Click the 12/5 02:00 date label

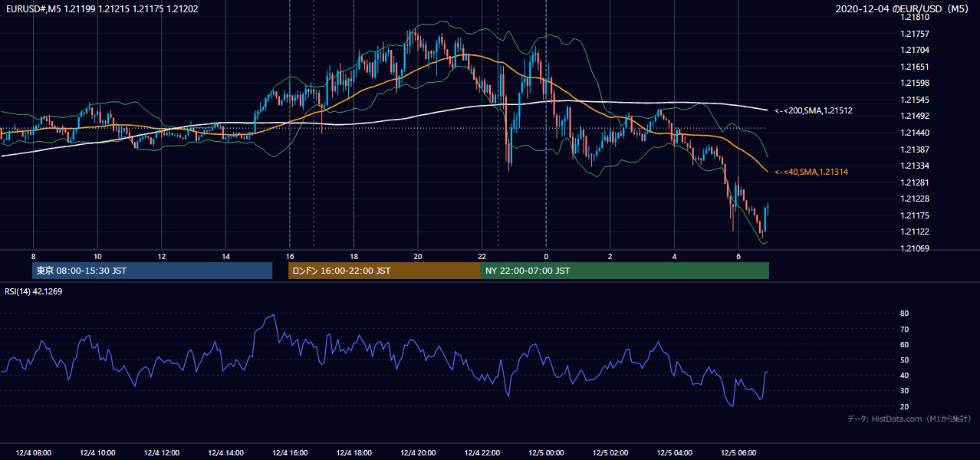click(x=611, y=453)
